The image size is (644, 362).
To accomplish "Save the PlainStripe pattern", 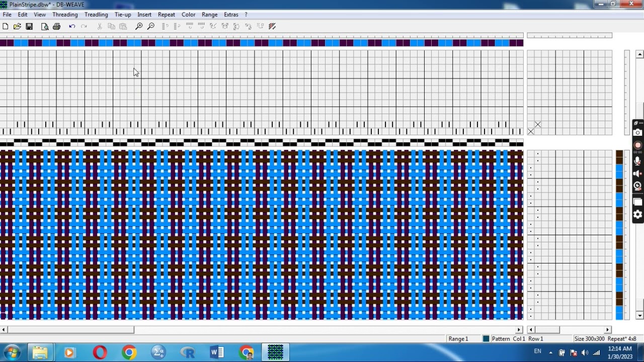I will coord(29,26).
